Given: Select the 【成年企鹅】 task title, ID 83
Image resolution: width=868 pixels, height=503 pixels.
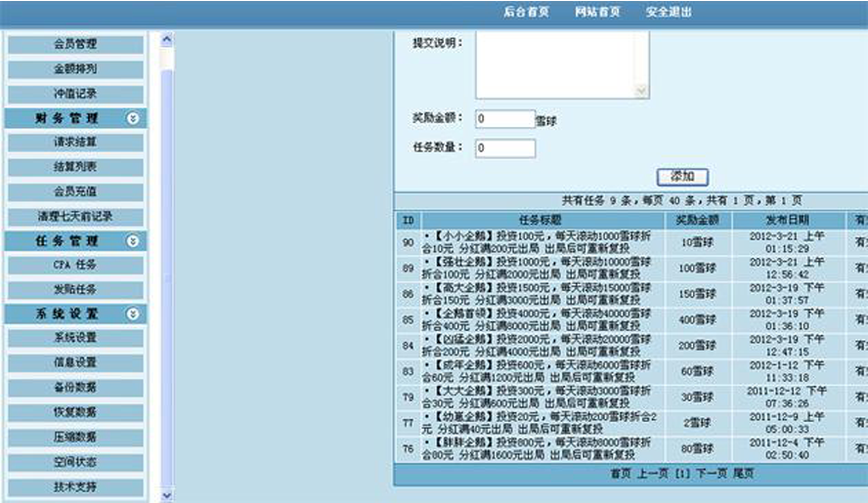Looking at the screenshot, I should tap(536, 371).
